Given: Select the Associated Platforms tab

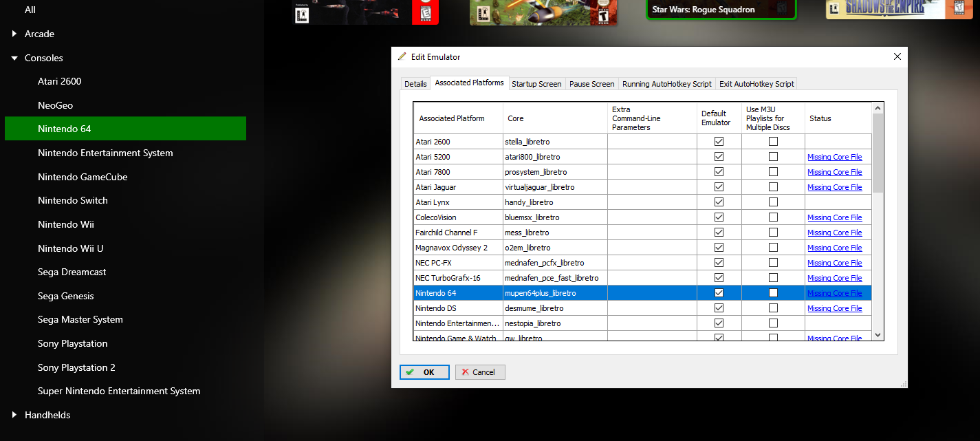Looking at the screenshot, I should (469, 83).
